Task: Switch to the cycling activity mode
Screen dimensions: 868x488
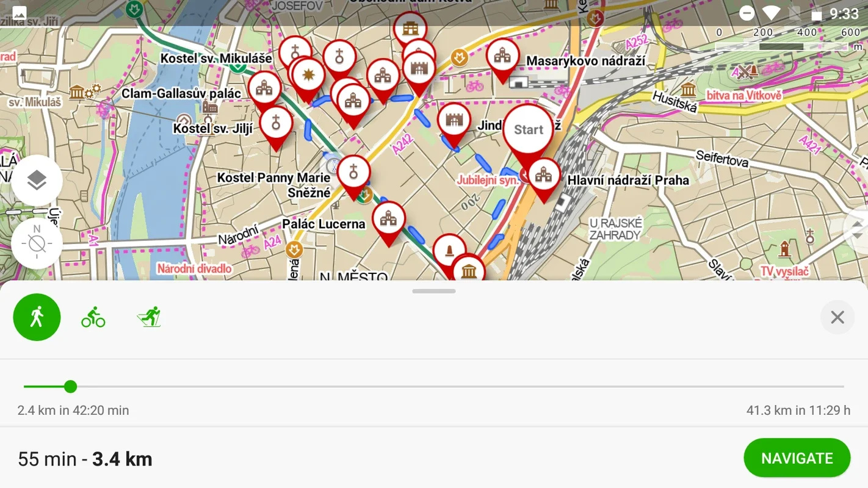Action: coord(93,317)
